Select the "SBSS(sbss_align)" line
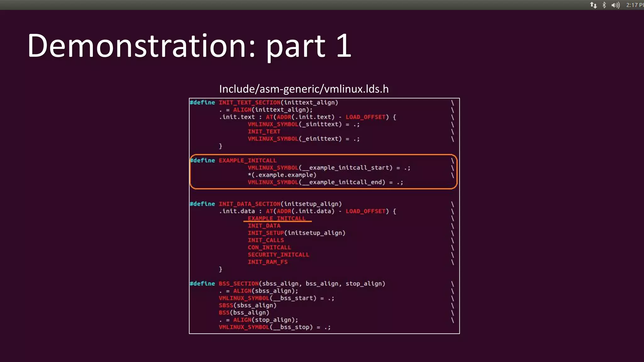The width and height of the screenshot is (644, 362). [247, 305]
